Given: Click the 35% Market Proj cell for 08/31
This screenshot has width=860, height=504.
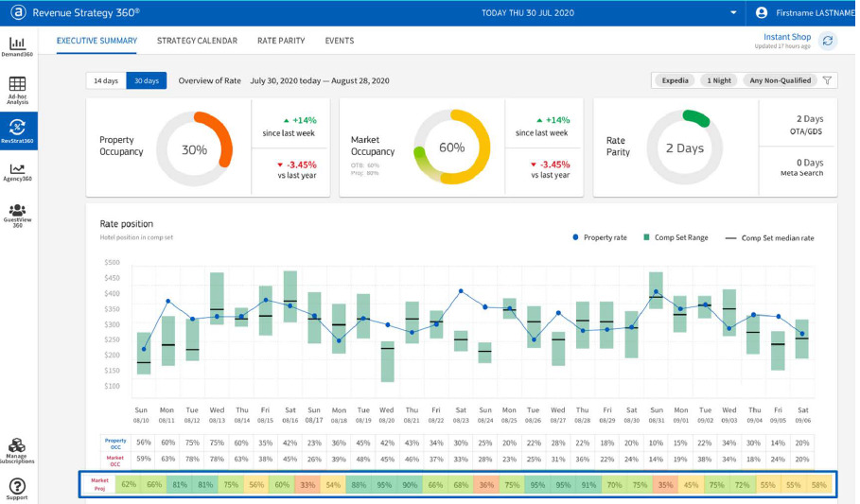Looking at the screenshot, I should tap(665, 485).
